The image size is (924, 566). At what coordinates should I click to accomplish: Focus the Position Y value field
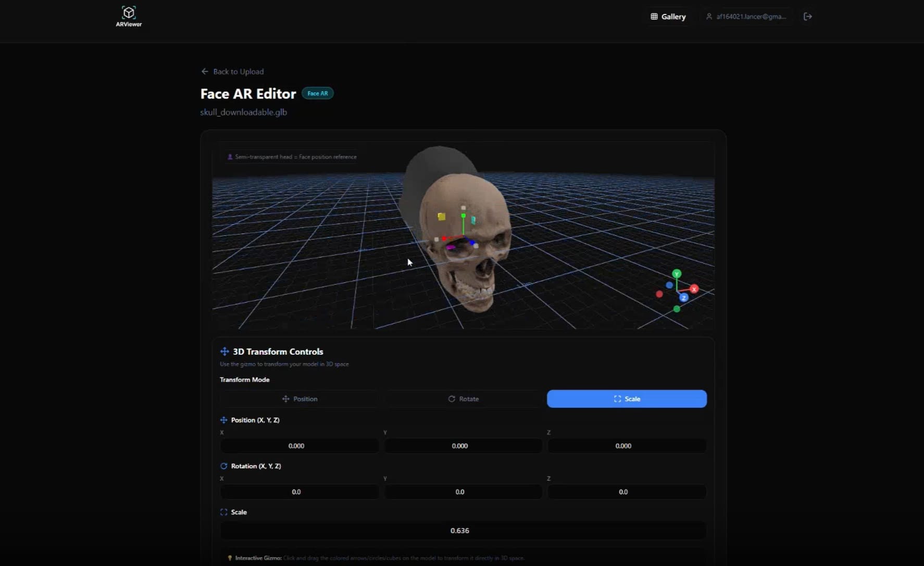(463, 446)
